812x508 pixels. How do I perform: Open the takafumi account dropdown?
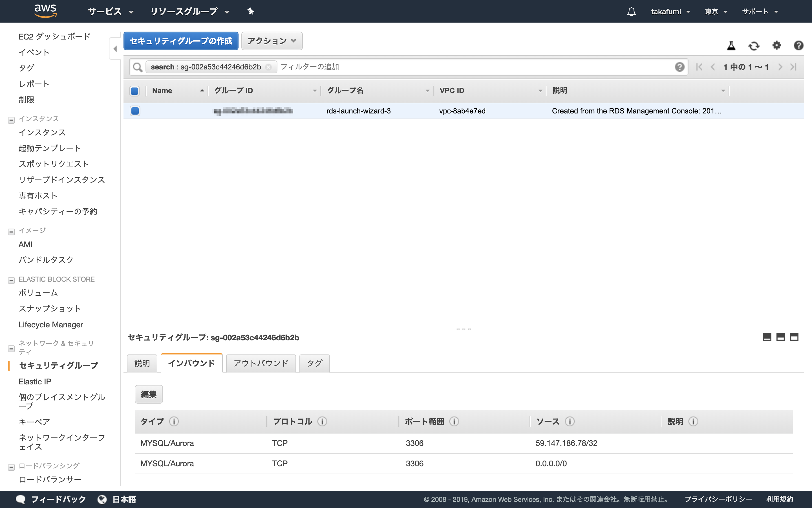pos(670,11)
